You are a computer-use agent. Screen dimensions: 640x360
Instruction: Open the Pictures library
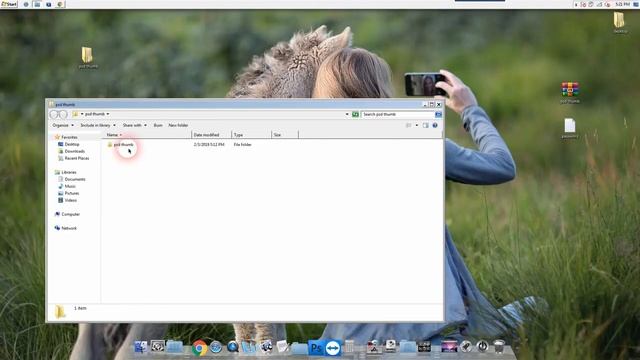tap(69, 193)
